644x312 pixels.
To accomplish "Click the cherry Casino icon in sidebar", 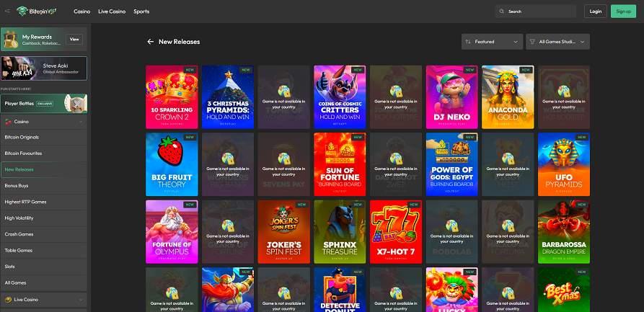I will tap(7, 122).
